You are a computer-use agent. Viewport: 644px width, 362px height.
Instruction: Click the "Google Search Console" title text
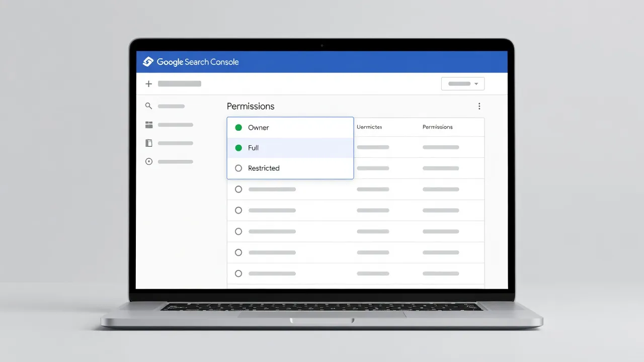tap(198, 62)
